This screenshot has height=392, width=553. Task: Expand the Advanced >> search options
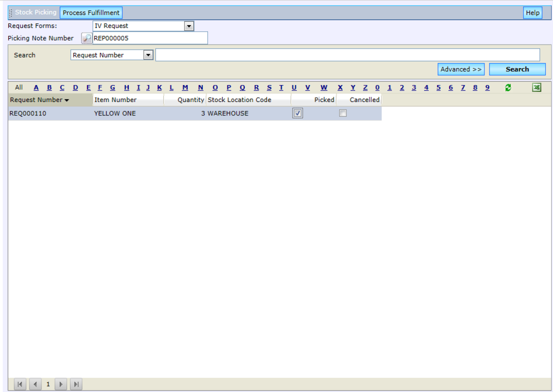(x=461, y=69)
